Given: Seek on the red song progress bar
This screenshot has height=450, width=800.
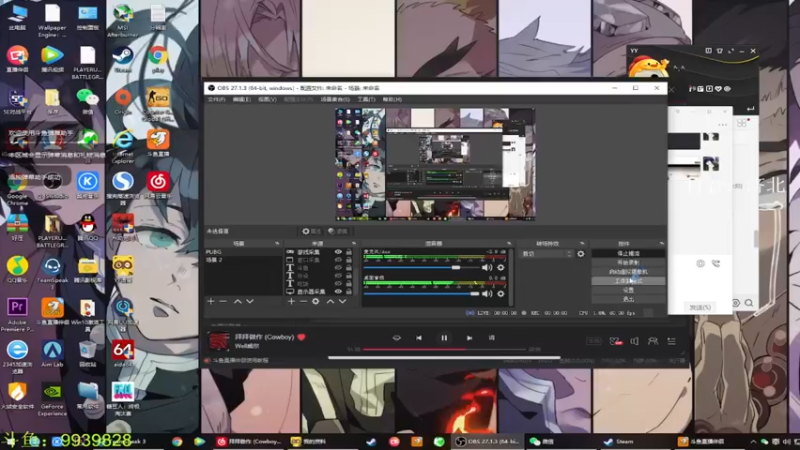Looking at the screenshot, I should pos(444,349).
